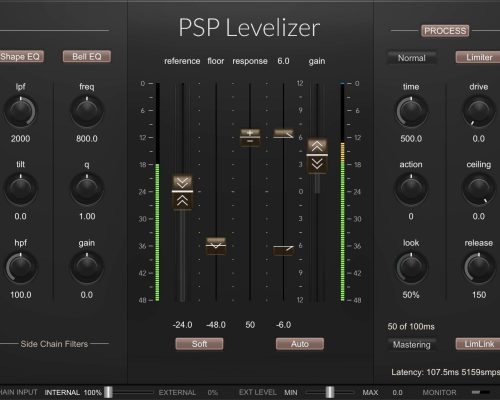The image size is (500, 400).
Task: Click the hpf value 100.0
Action: click(21, 295)
